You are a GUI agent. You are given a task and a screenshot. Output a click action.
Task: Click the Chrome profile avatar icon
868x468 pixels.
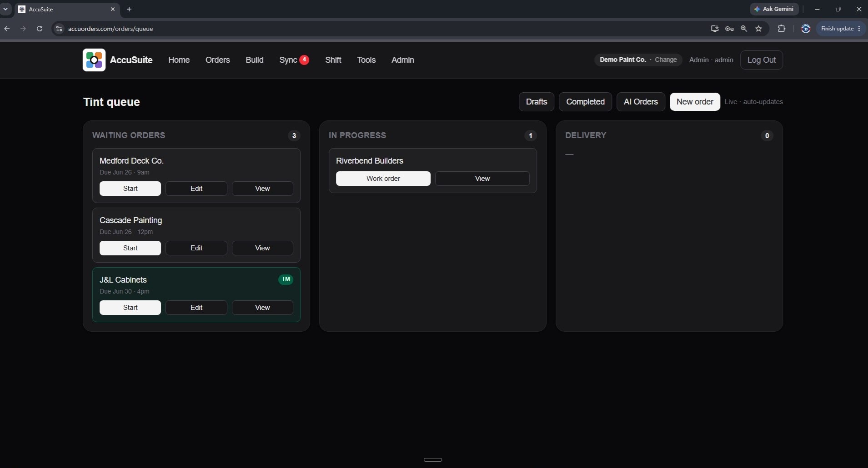click(x=806, y=29)
